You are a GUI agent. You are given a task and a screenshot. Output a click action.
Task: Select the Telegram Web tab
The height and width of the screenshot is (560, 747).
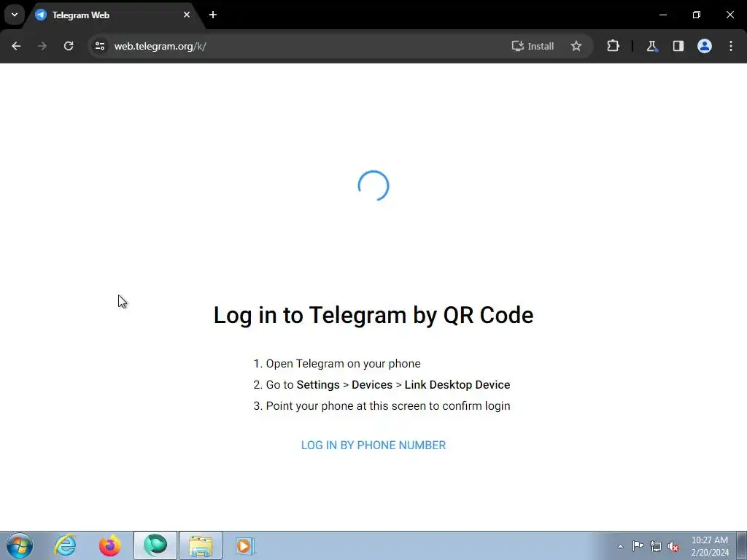[115, 15]
